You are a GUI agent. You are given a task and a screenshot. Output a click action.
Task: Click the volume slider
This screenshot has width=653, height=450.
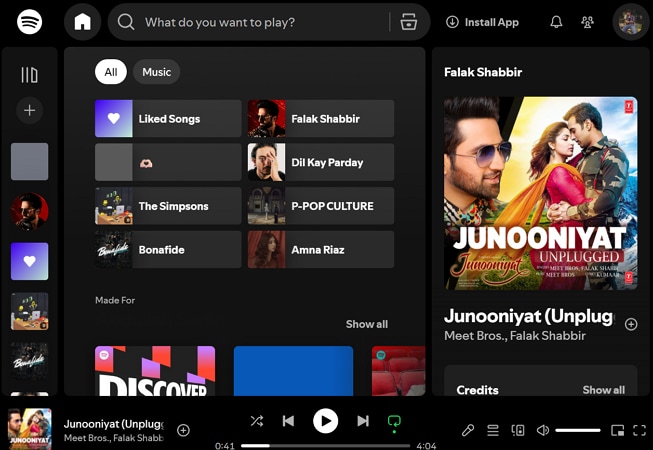(x=578, y=430)
